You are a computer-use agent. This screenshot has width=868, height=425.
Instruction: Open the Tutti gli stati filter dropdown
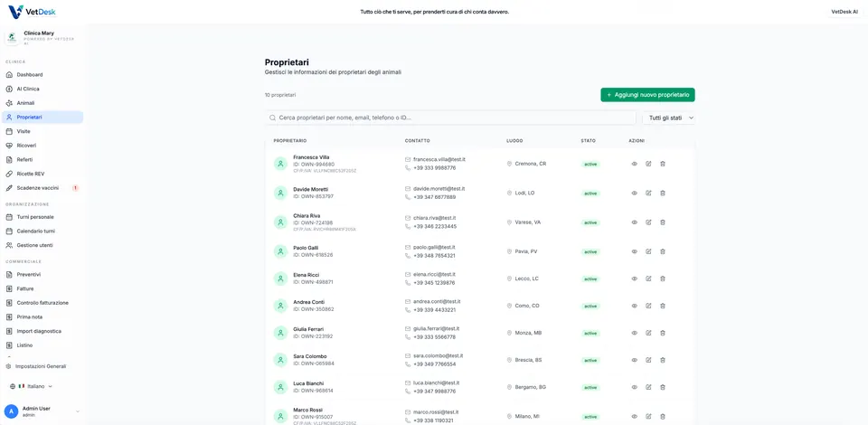(669, 118)
